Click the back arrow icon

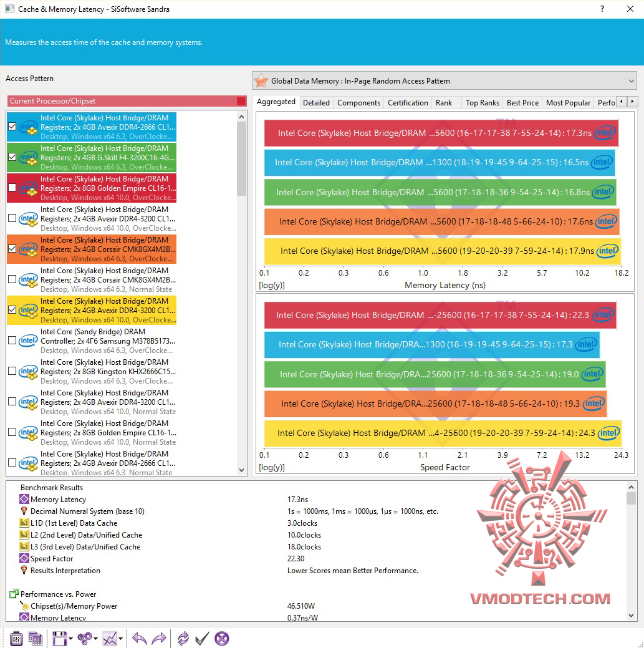[x=139, y=639]
